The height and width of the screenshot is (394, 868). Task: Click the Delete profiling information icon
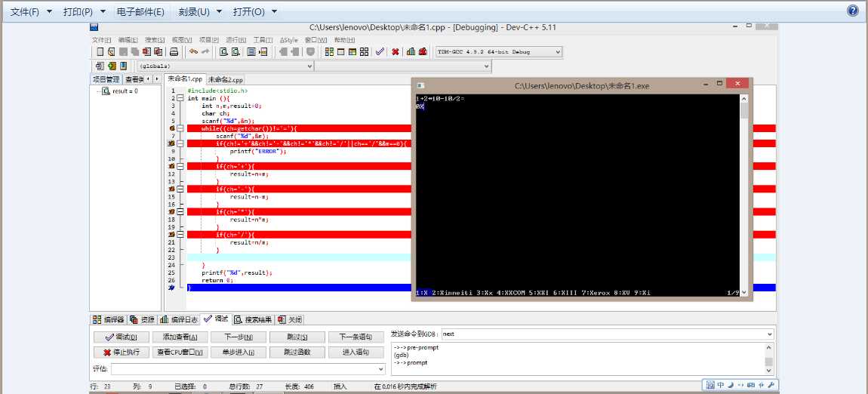click(423, 51)
